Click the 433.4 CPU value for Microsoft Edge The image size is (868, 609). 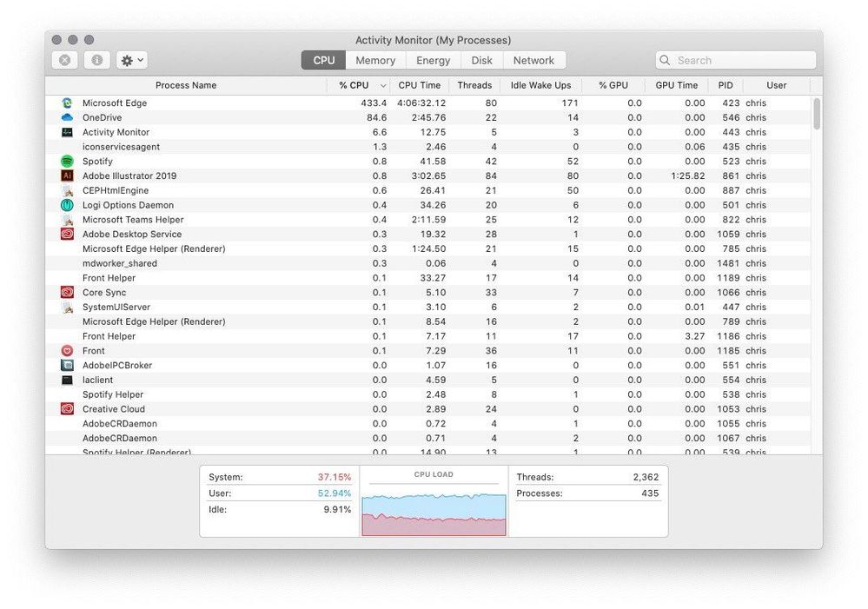[374, 103]
